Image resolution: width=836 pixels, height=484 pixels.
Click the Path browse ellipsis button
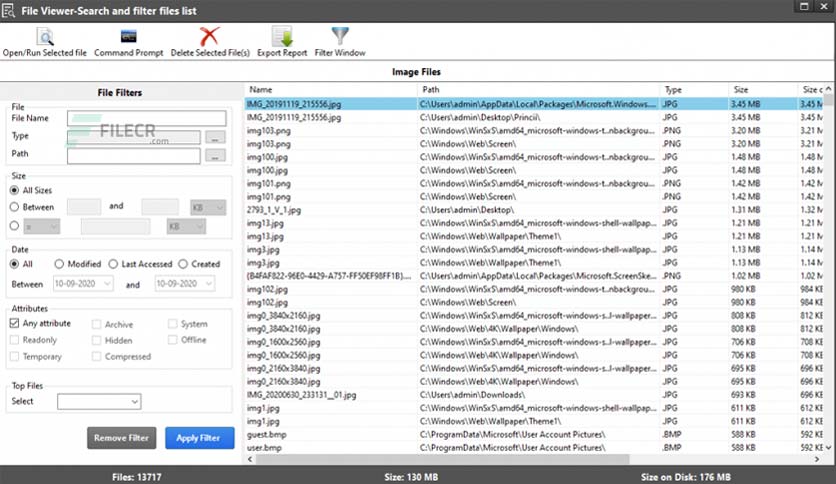point(215,156)
